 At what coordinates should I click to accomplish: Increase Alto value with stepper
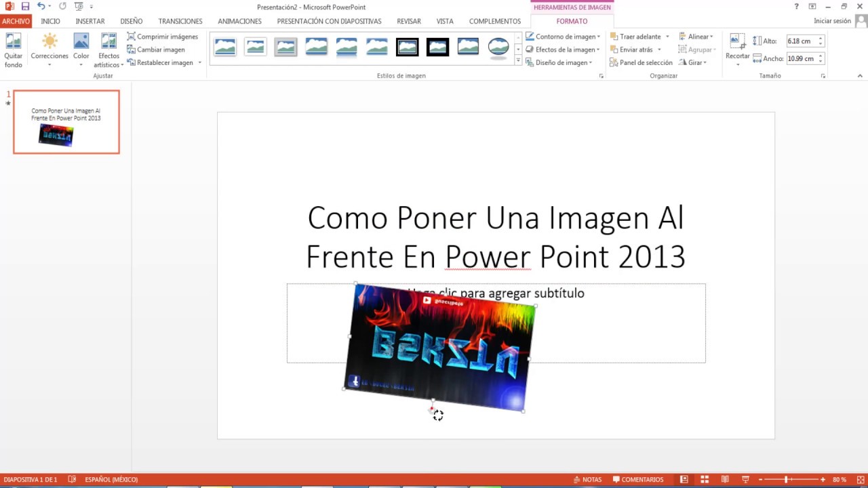click(x=821, y=39)
